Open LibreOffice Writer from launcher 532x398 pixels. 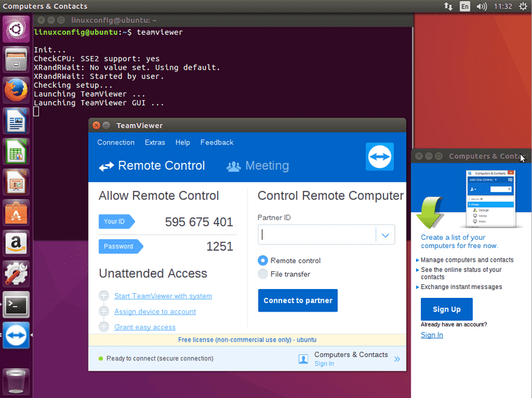pyautogui.click(x=16, y=121)
